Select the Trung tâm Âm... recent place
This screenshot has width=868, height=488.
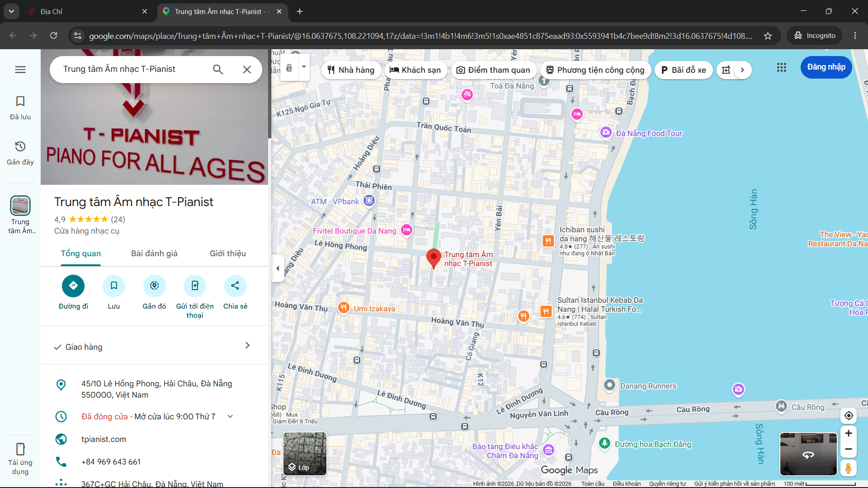(x=20, y=215)
